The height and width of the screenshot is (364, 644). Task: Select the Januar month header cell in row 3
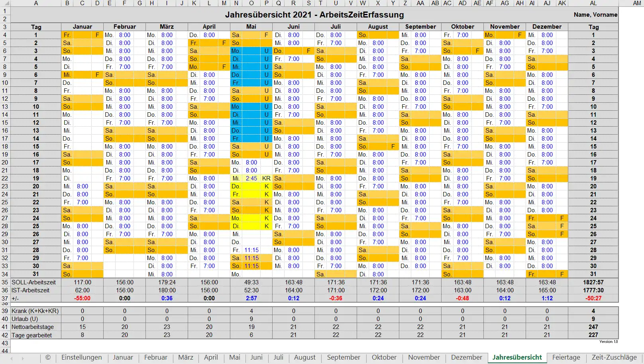point(82,27)
